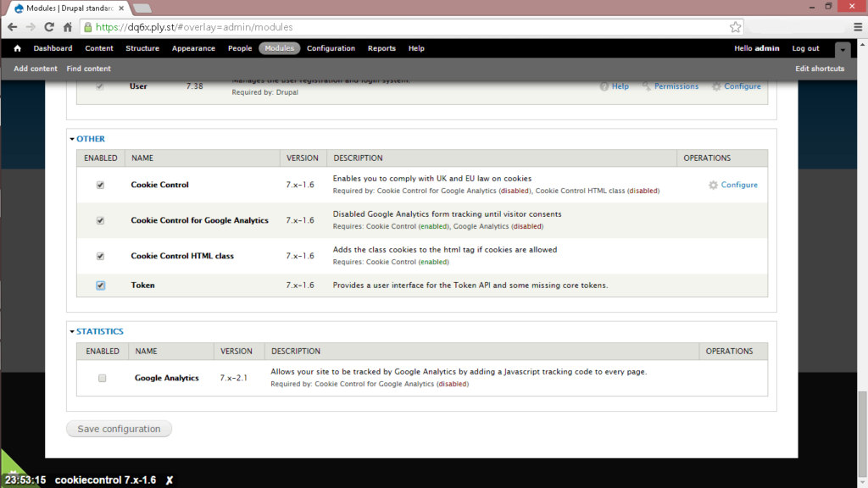The height and width of the screenshot is (488, 868).
Task: Toggle the Cookie Control module checkbox
Action: [x=100, y=185]
